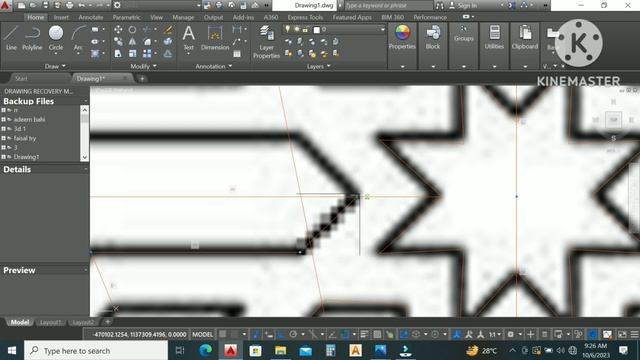Image resolution: width=640 pixels, height=360 pixels.
Task: Toggle object snap in status bar
Action: [345, 334]
